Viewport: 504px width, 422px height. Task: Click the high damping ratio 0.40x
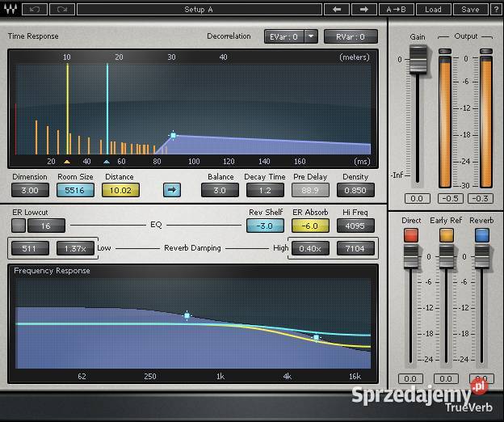(310, 248)
